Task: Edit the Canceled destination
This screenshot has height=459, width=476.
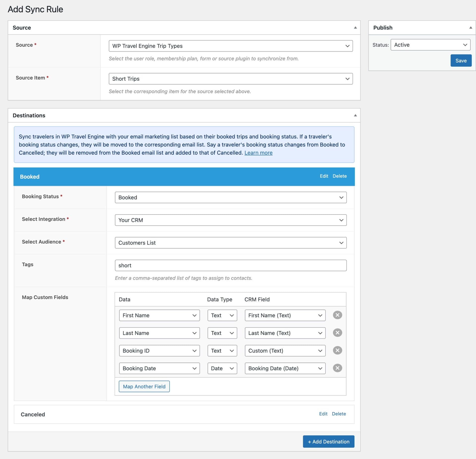Action: [x=323, y=414]
